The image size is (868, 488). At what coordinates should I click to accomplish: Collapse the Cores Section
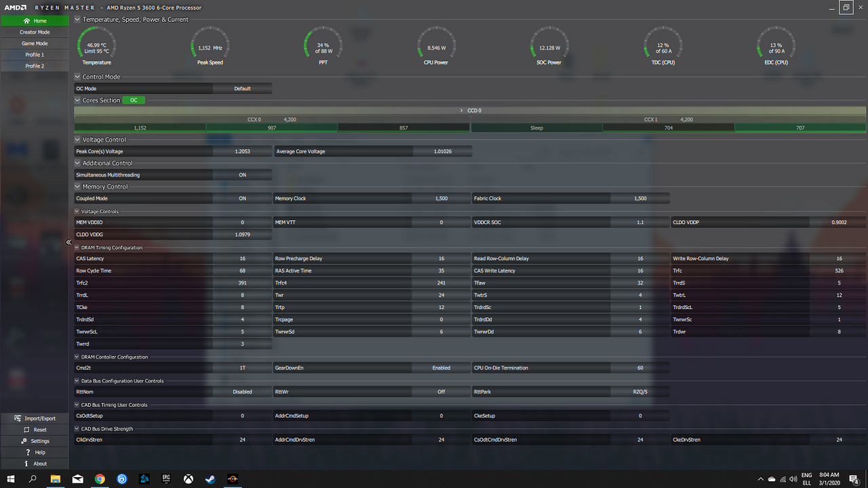click(77, 100)
